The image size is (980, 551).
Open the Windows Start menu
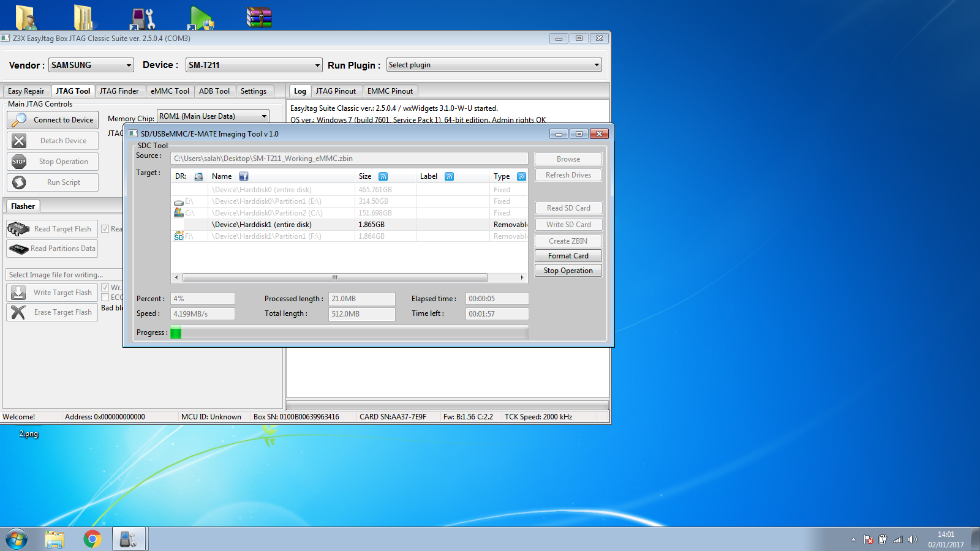tap(17, 539)
